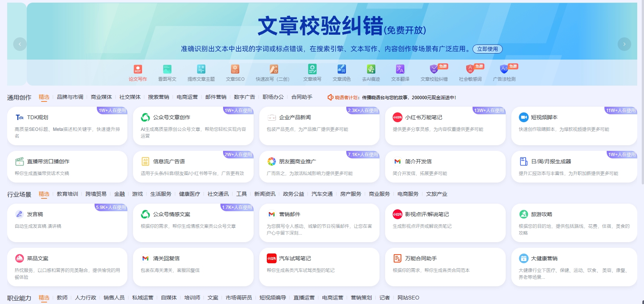Select 合同助手 tab
This screenshot has height=304, width=644.
302,97
